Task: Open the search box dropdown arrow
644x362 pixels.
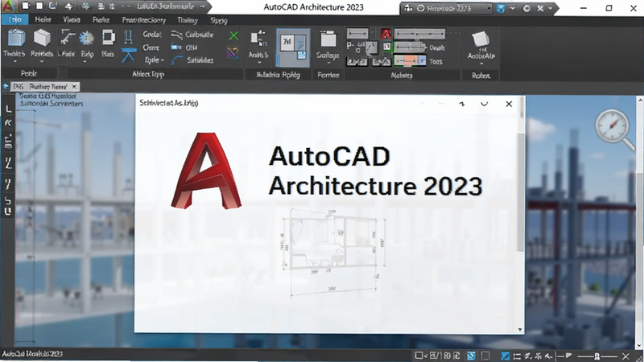Action: (489, 8)
